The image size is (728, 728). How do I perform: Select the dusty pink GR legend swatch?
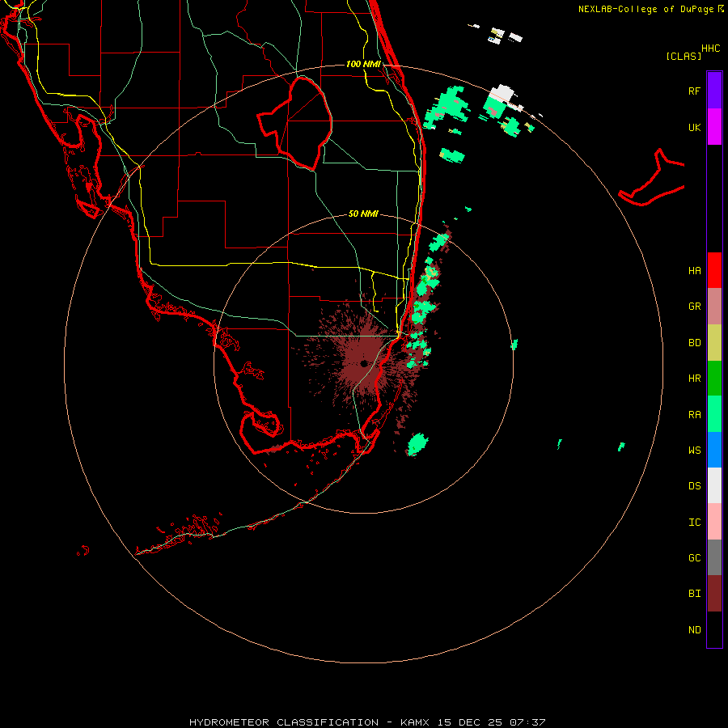pos(714,307)
